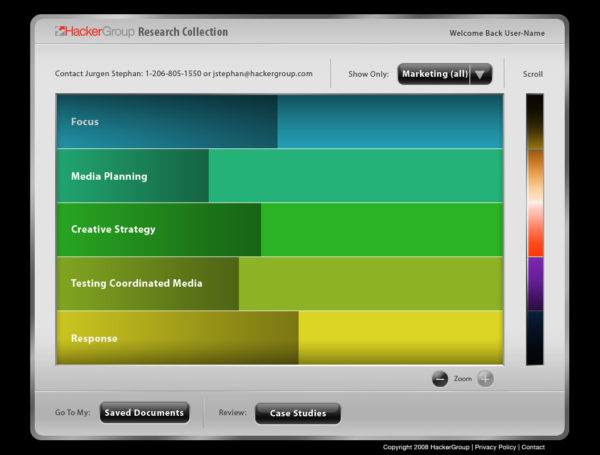Select the Media Planning category bar
This screenshot has width=600, height=455.
[132, 176]
